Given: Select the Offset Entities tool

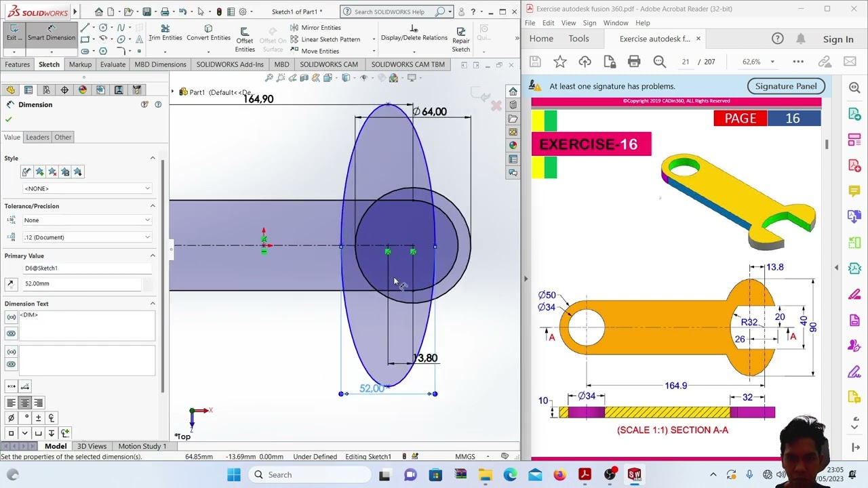Looking at the screenshot, I should click(x=244, y=41).
